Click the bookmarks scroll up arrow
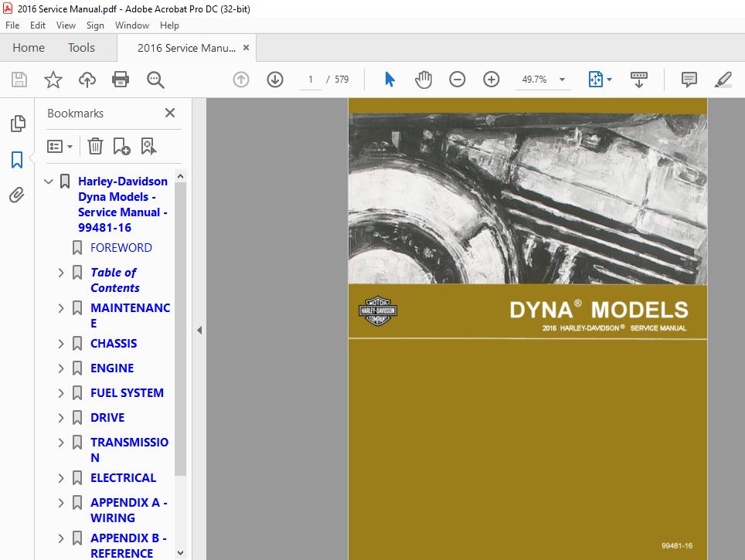 point(180,177)
